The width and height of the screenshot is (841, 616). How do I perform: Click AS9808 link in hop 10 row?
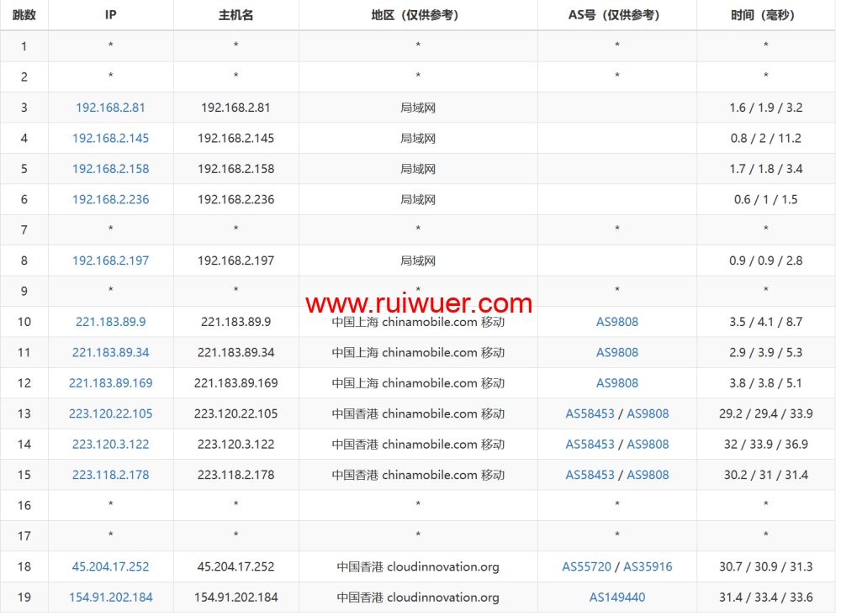(617, 322)
